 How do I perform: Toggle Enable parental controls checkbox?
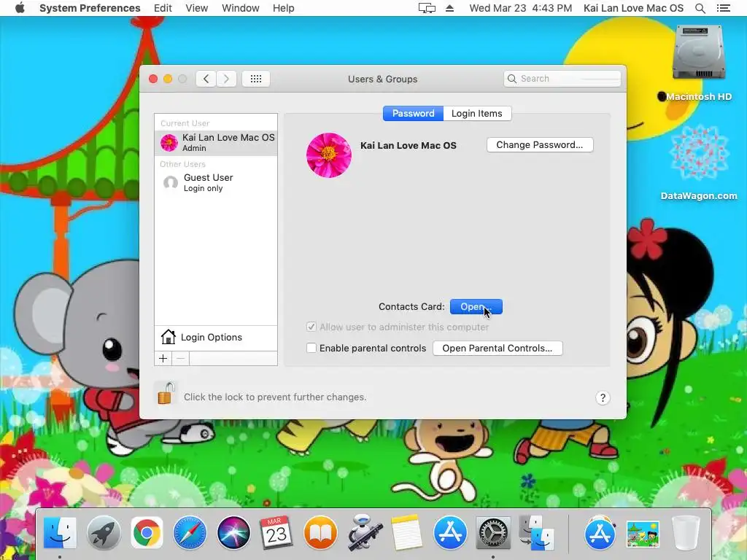pyautogui.click(x=311, y=348)
